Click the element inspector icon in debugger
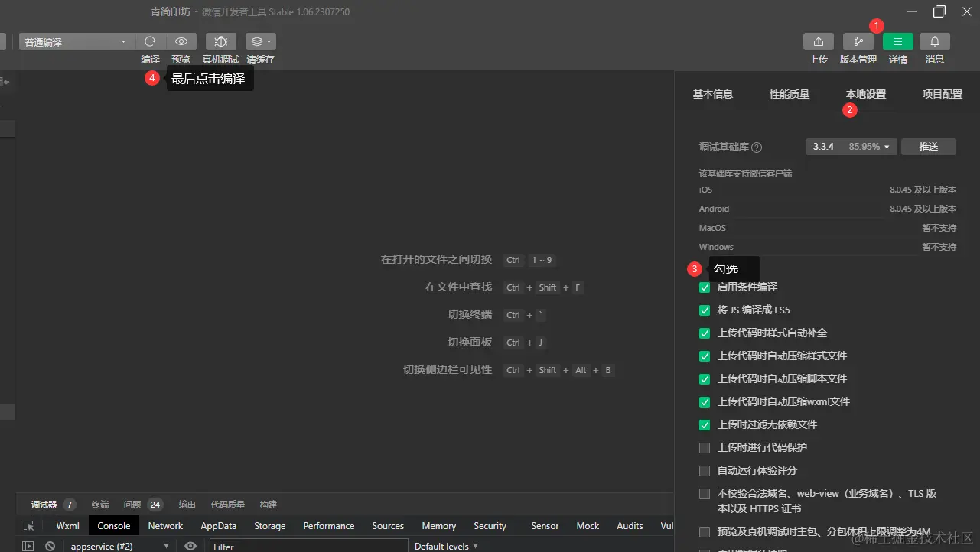Screen dimensions: 980x552 [28, 526]
